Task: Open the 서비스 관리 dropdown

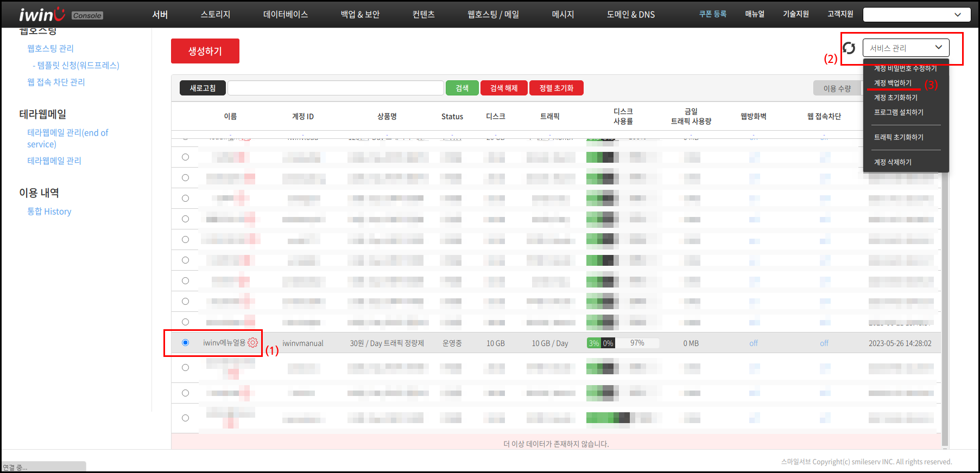Action: (906, 48)
